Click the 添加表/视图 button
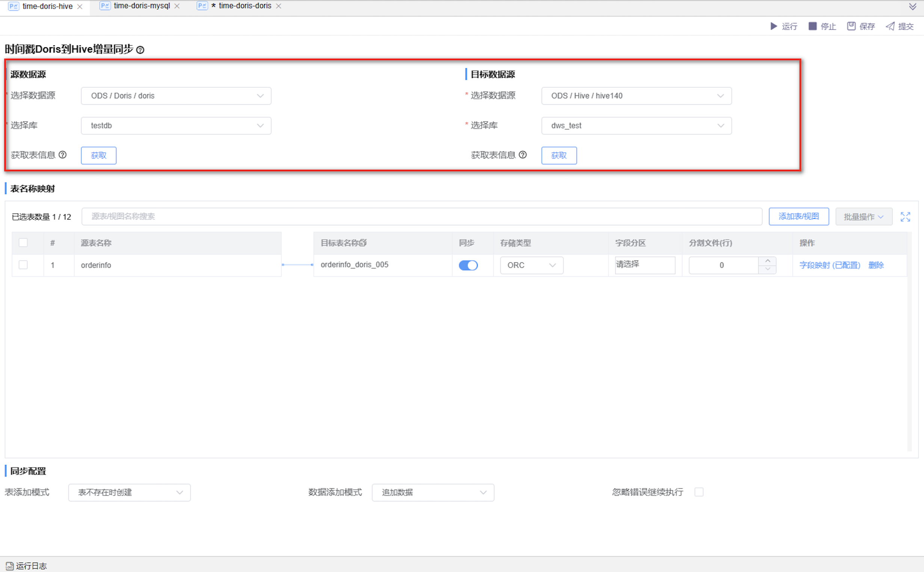Screen dimensions: 924x572 click(x=798, y=217)
